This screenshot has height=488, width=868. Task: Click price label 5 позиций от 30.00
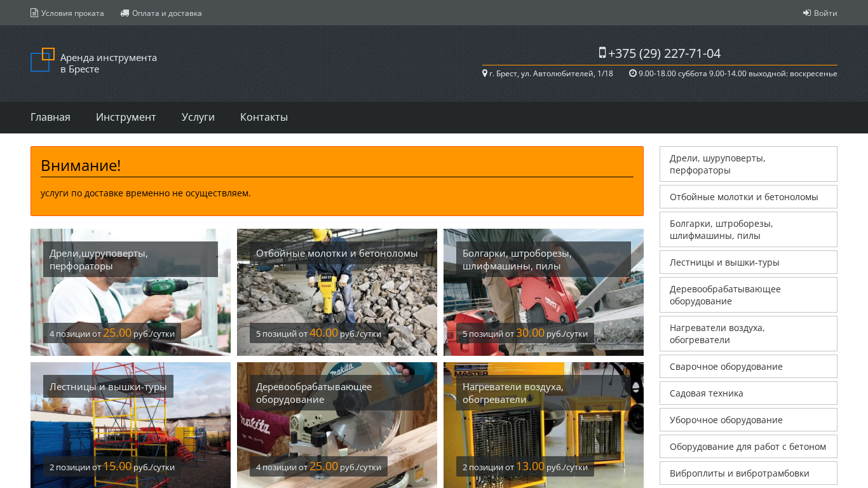[525, 333]
